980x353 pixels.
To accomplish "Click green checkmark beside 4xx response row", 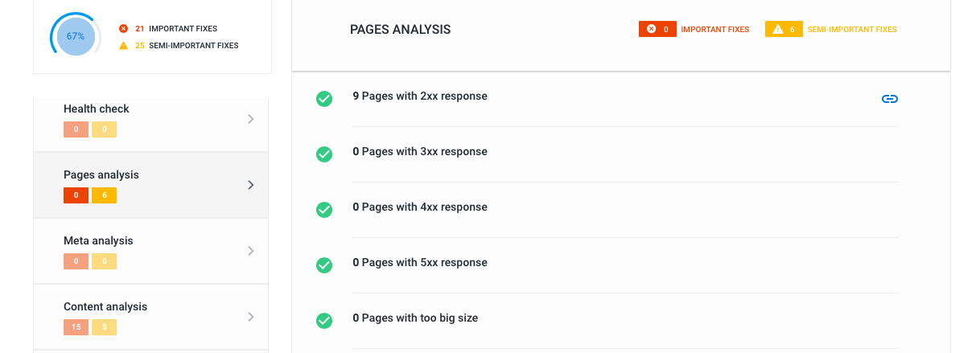I will (x=324, y=210).
